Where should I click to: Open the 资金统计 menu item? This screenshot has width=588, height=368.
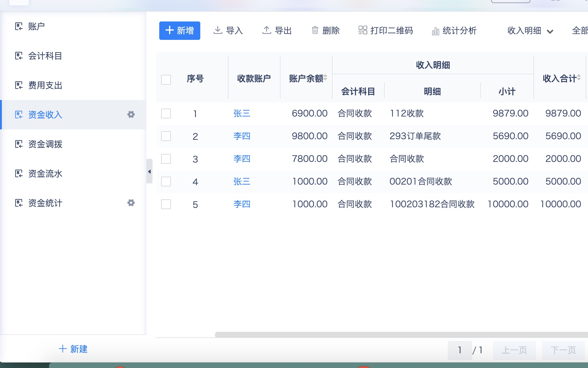tap(73, 203)
